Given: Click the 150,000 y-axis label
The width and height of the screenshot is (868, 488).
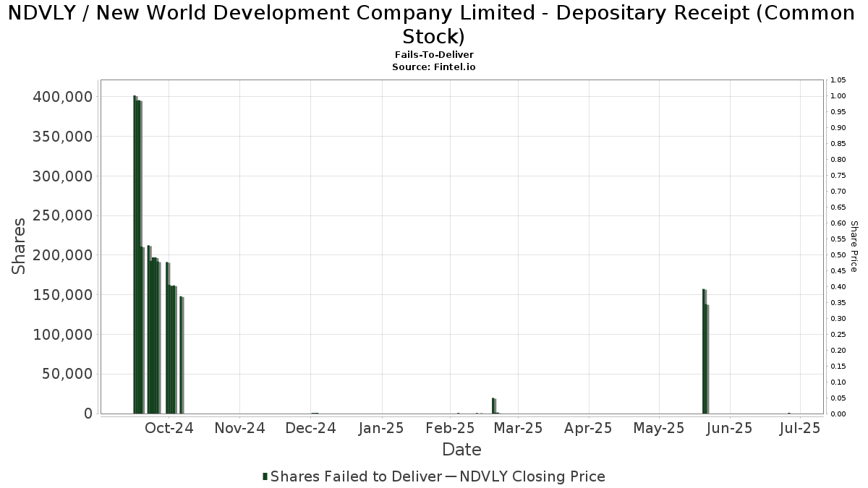Looking at the screenshot, I should [x=63, y=295].
